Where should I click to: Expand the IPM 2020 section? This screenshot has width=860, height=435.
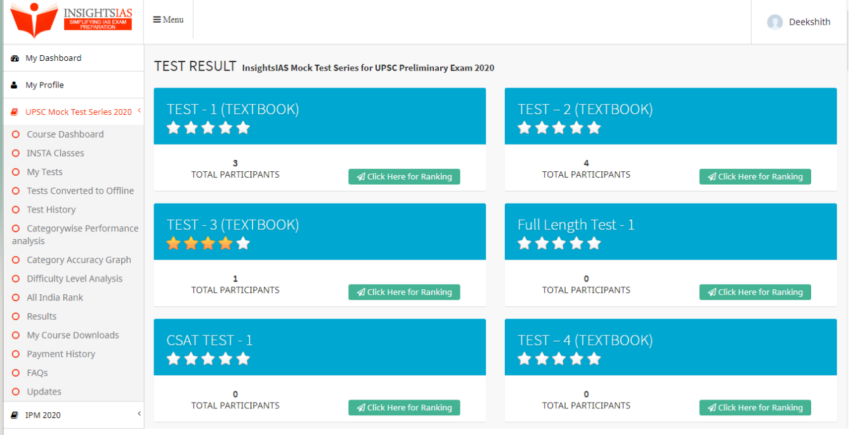pos(138,413)
